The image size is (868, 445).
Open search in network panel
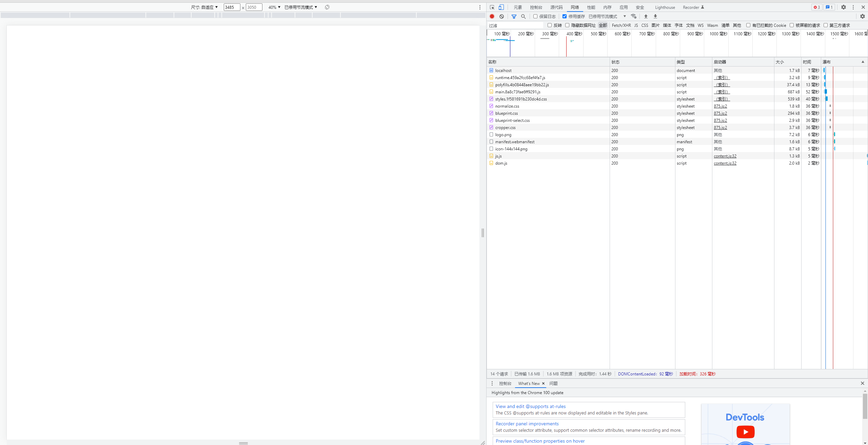coord(523,16)
